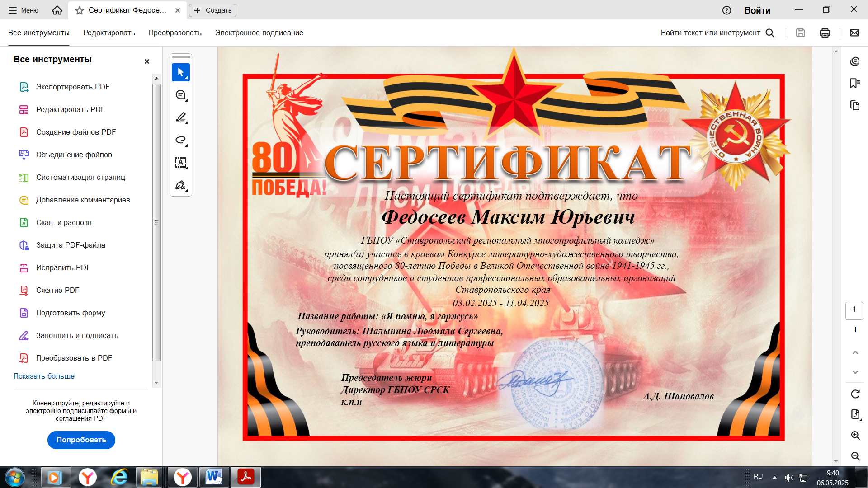Zoom in on the document
Image resolution: width=868 pixels, height=488 pixels.
click(855, 435)
